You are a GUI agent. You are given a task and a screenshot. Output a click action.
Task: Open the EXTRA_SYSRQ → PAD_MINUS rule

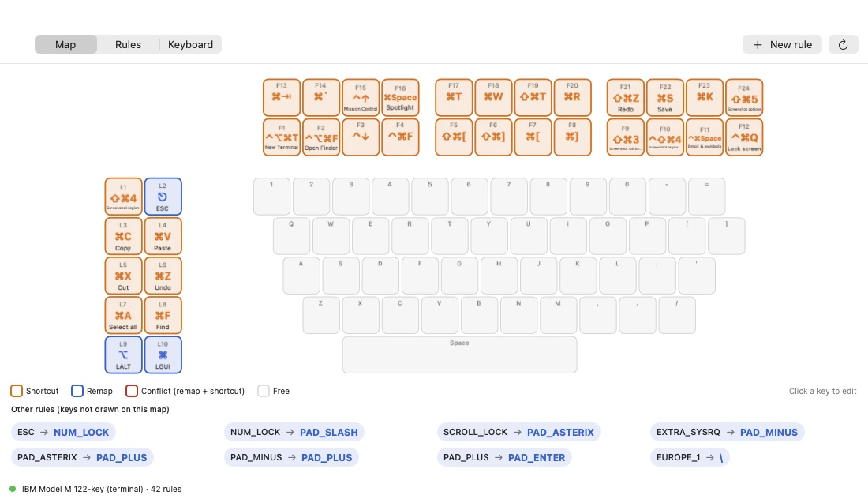pos(727,432)
